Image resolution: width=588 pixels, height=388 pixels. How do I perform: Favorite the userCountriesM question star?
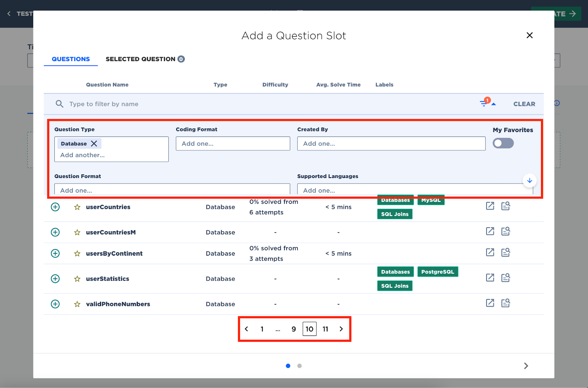(x=77, y=232)
